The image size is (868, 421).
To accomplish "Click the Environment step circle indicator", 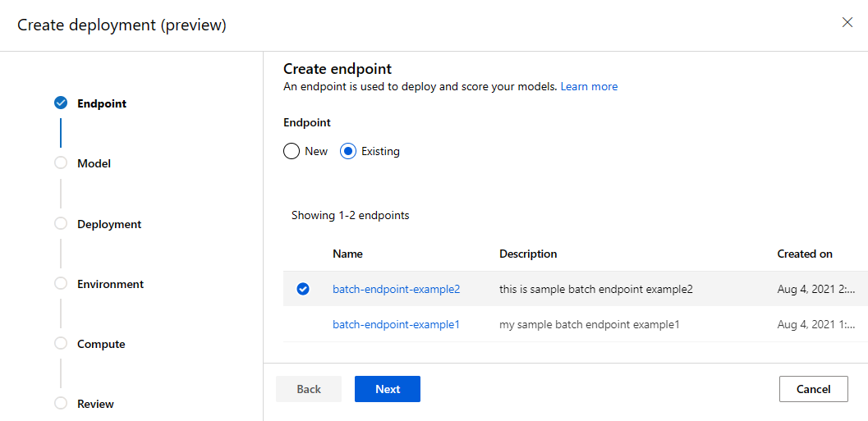I will pyautogui.click(x=60, y=283).
